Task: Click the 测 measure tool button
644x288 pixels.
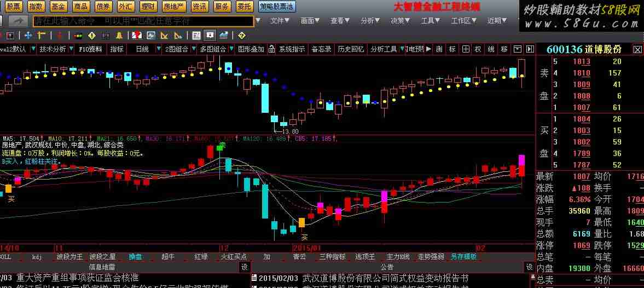Action: pos(439,49)
